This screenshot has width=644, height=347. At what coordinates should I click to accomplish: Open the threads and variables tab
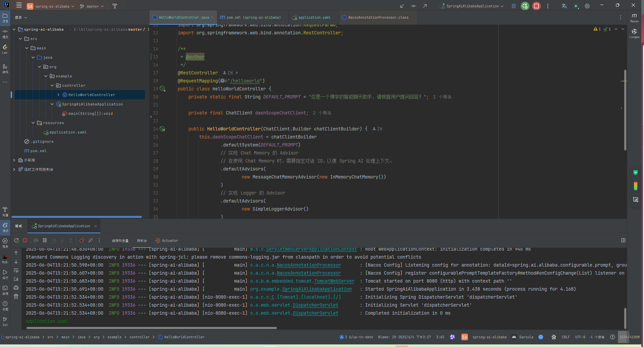point(120,241)
